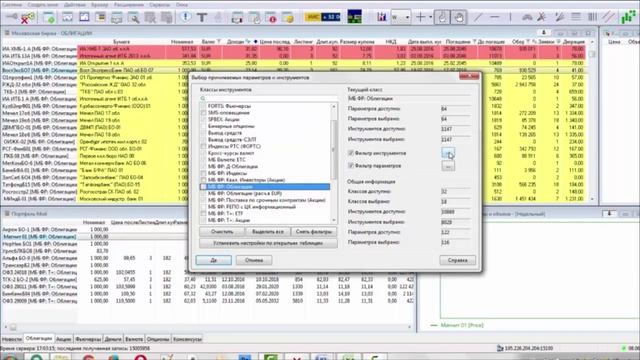Expand the dropdown arrow beside the crosshair tool
The width and height of the screenshot is (640, 360).
[x=430, y=17]
